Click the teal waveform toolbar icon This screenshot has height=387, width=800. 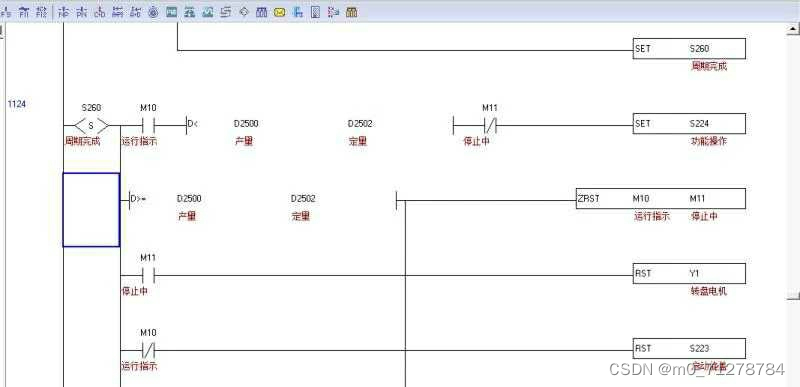(x=208, y=12)
